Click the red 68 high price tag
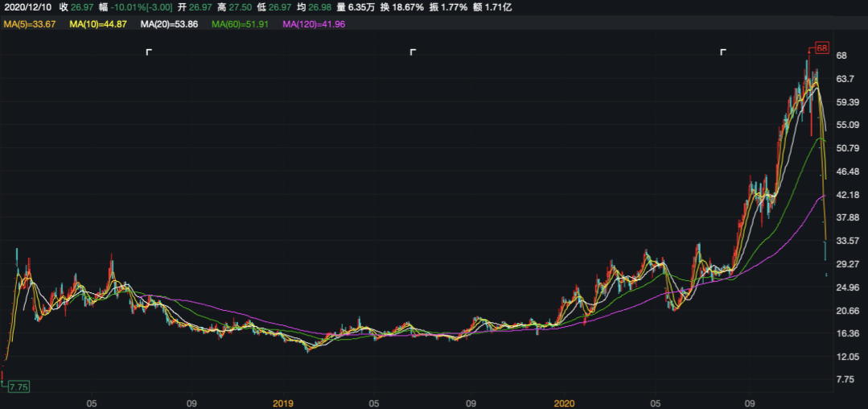868x409 pixels. pyautogui.click(x=821, y=48)
